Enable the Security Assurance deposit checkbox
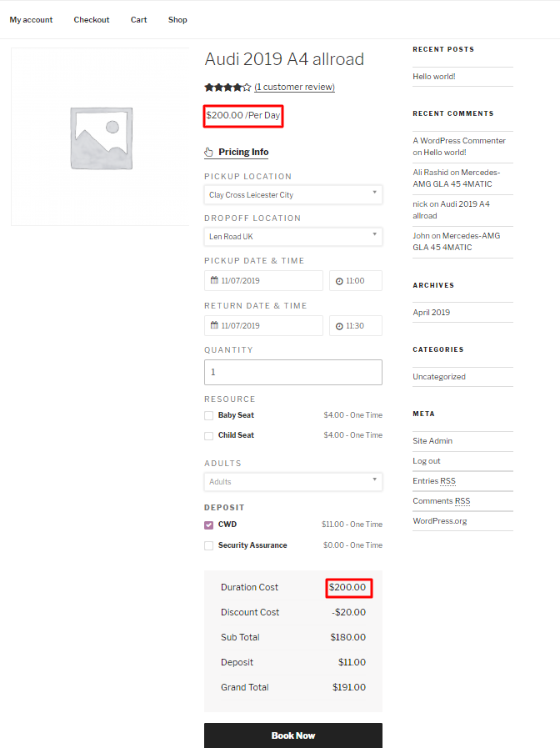The image size is (560, 748). [208, 545]
